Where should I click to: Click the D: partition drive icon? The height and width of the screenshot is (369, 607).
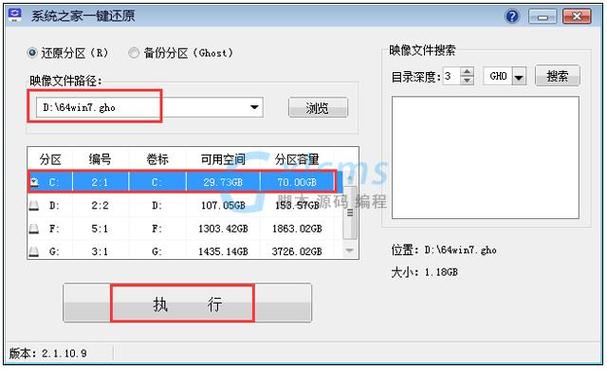[x=34, y=206]
